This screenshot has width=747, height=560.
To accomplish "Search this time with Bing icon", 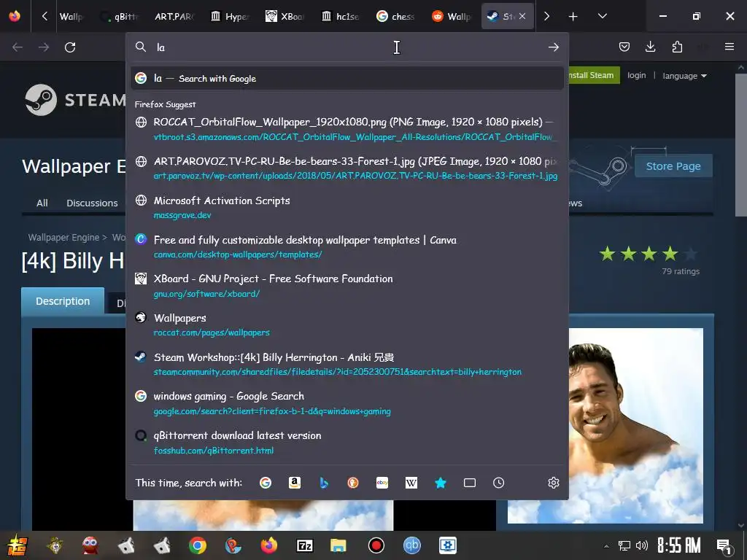I will click(324, 483).
